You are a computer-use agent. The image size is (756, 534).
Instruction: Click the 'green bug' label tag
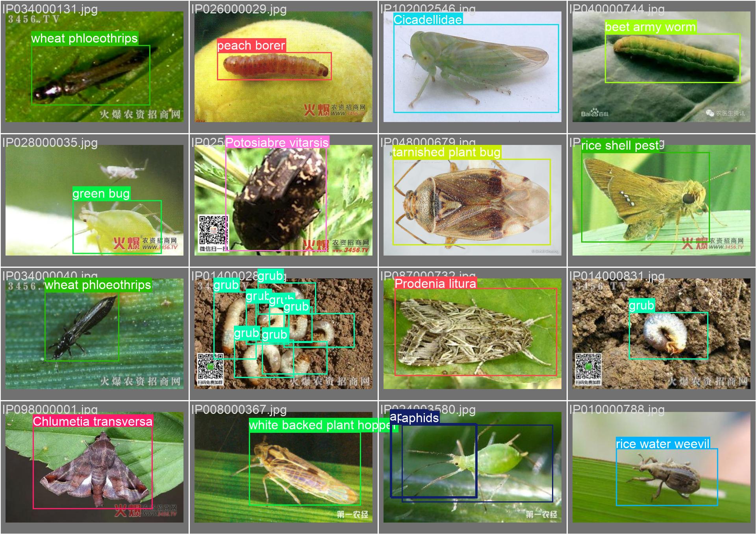pos(101,193)
